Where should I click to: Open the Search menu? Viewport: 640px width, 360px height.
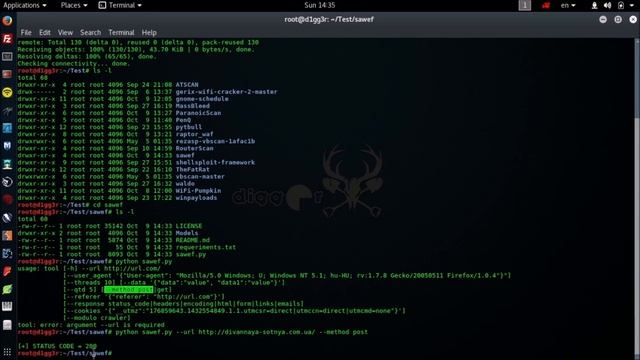pyautogui.click(x=90, y=33)
